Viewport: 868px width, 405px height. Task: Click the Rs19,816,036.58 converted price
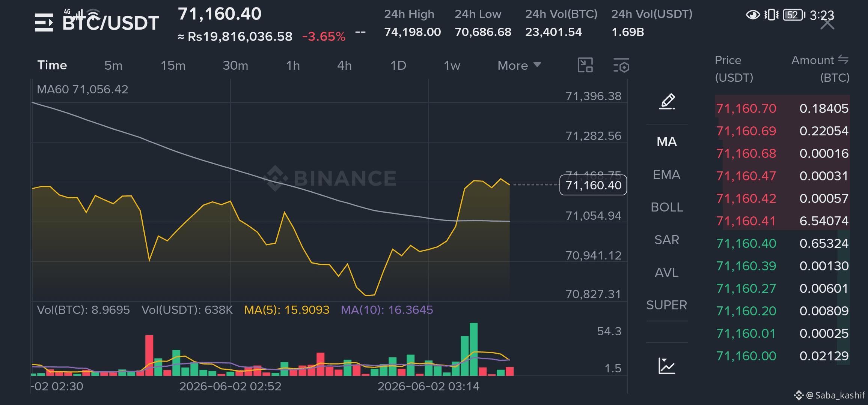pos(240,37)
